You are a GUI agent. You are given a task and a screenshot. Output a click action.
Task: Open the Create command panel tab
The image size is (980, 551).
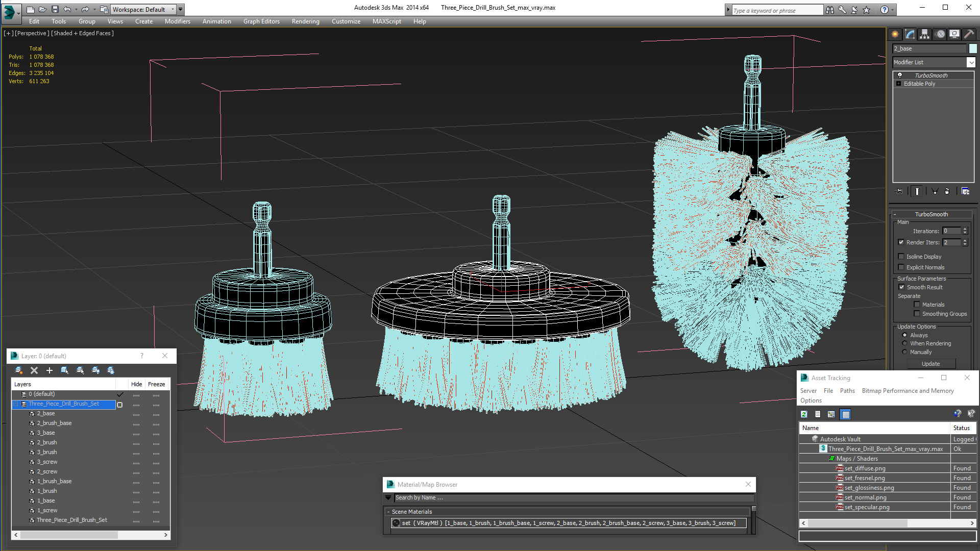pyautogui.click(x=895, y=34)
